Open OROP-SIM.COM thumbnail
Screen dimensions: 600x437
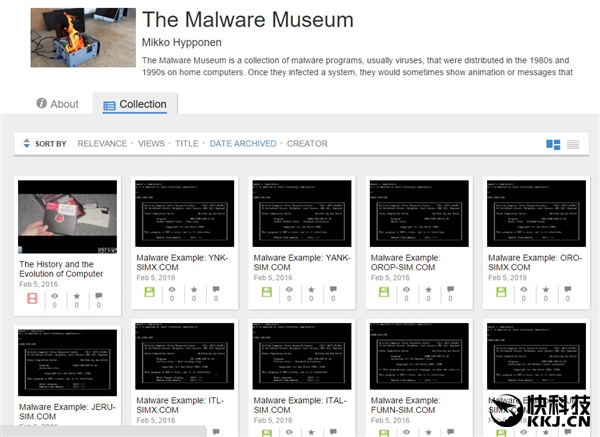click(419, 214)
